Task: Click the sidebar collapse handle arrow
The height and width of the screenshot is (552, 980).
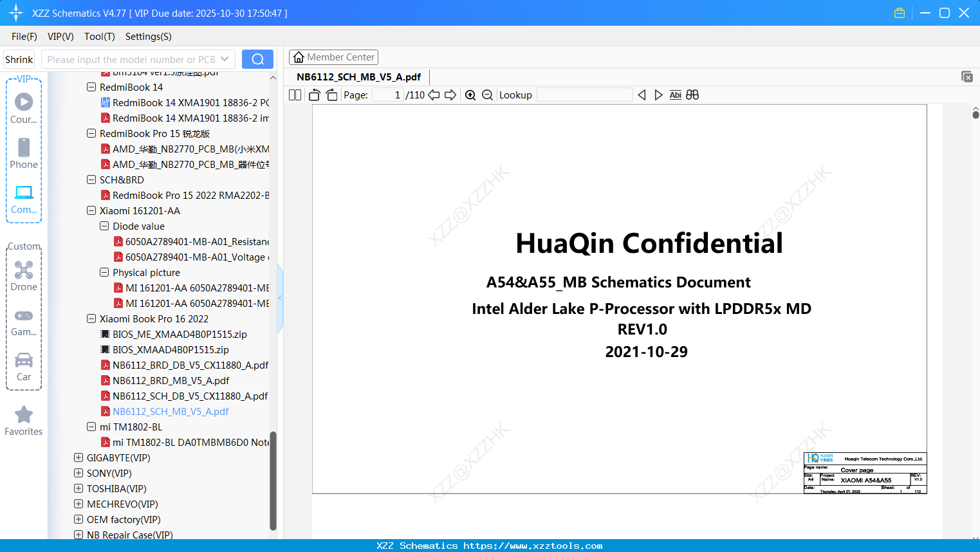Action: pyautogui.click(x=280, y=298)
